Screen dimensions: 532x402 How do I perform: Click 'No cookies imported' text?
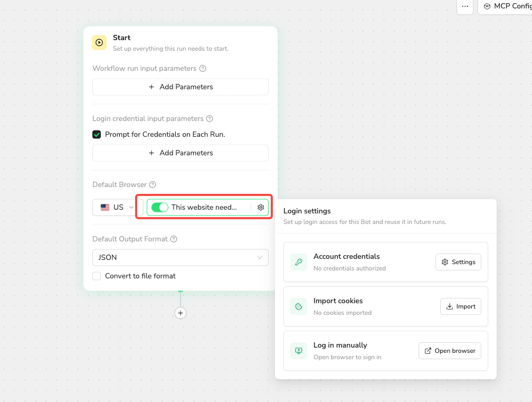coord(343,313)
